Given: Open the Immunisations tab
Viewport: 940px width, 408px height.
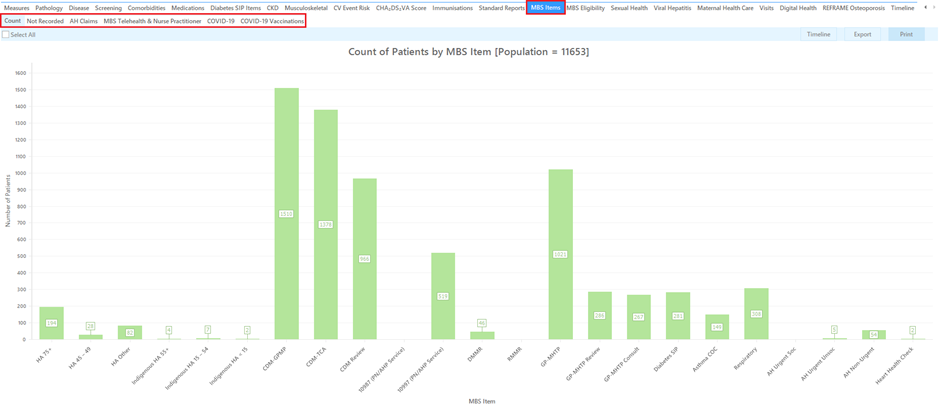Looking at the screenshot, I should (x=452, y=8).
